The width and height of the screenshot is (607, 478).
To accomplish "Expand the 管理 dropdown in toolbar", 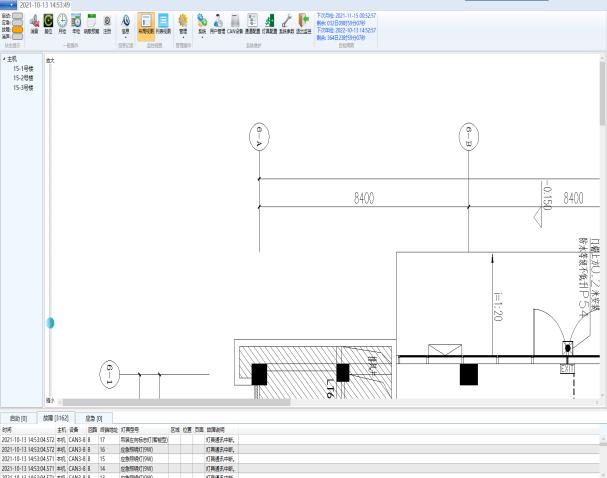I will (183, 24).
